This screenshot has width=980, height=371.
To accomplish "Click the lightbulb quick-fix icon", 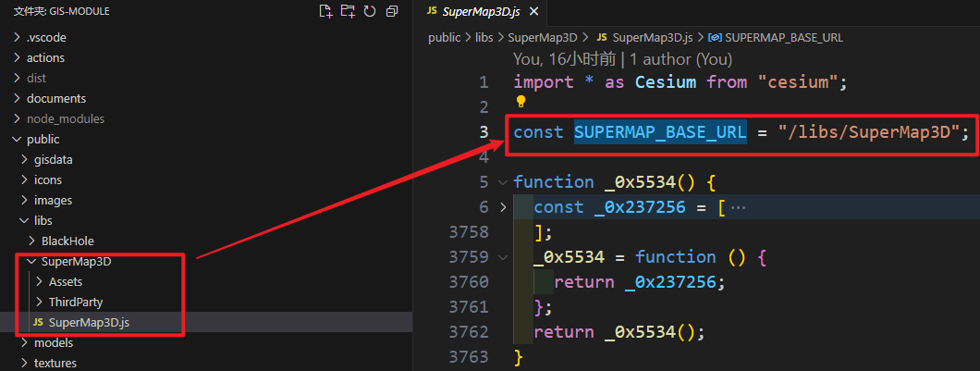I will 520,101.
